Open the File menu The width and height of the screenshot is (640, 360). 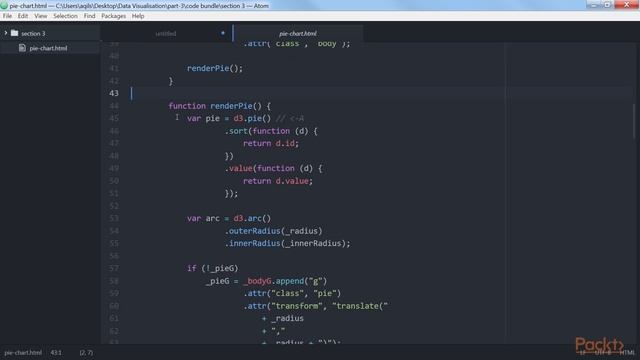click(x=7, y=16)
